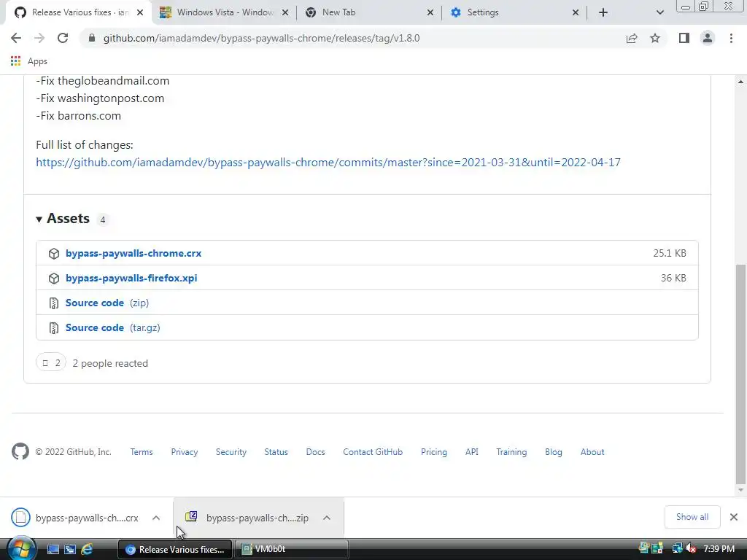Expand options for the .zip download
Image resolution: width=747 pixels, height=560 pixels.
pyautogui.click(x=326, y=518)
